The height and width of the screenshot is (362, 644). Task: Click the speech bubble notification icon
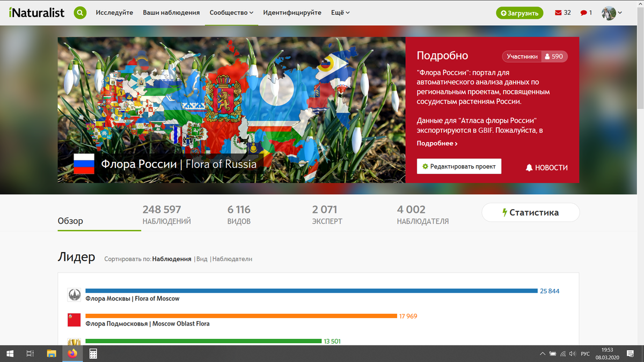(583, 12)
